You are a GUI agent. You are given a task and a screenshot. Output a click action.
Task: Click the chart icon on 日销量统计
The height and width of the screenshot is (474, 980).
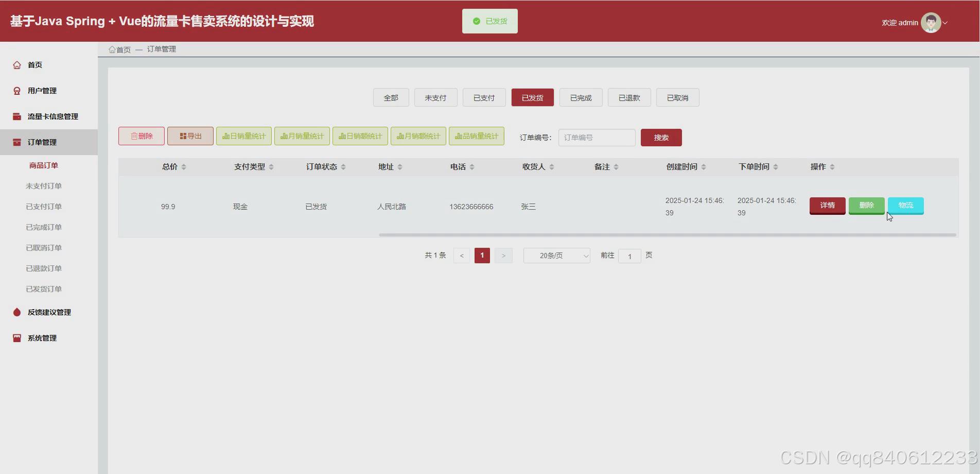point(226,136)
